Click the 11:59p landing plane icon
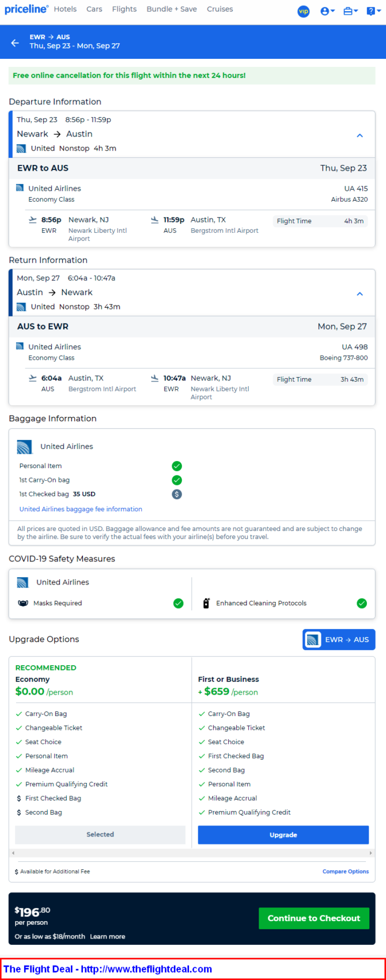386x980 pixels. [x=154, y=220]
